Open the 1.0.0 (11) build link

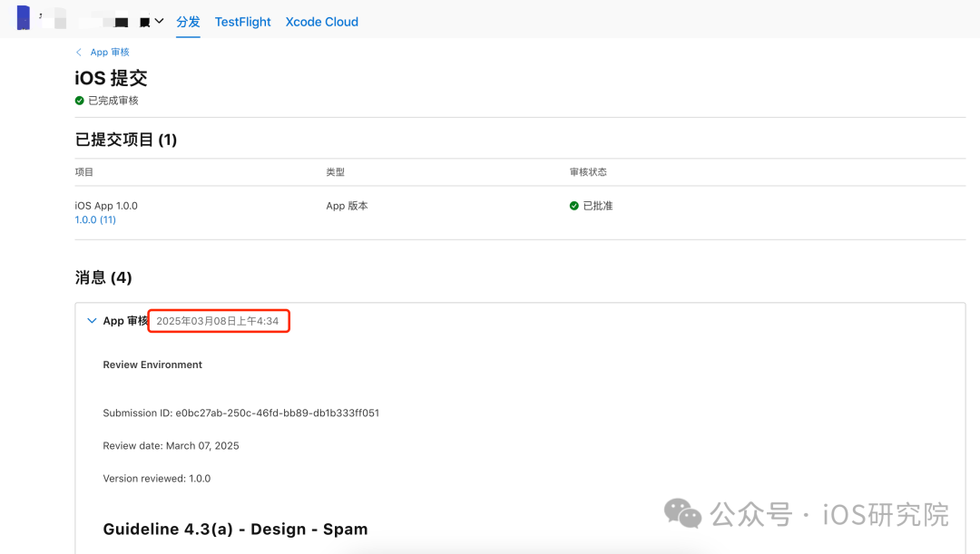point(95,219)
